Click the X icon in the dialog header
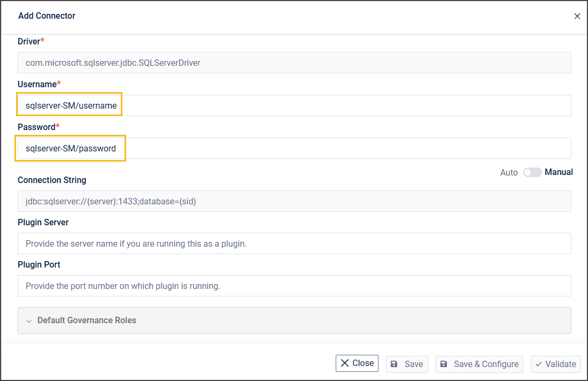This screenshot has width=588, height=381. 577,16
